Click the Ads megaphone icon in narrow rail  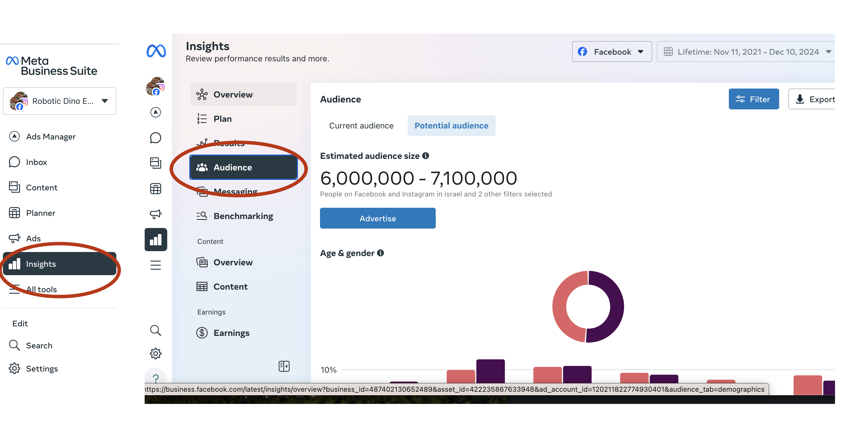tap(155, 214)
